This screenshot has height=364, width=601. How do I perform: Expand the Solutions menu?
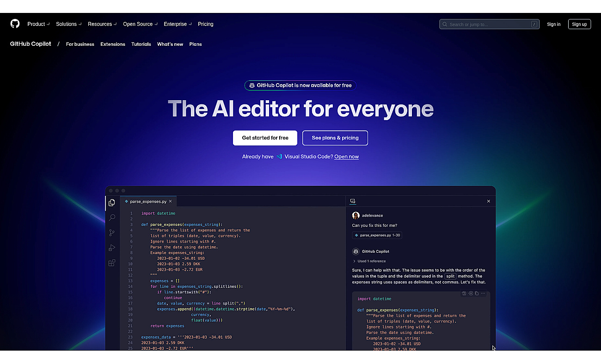coord(68,24)
